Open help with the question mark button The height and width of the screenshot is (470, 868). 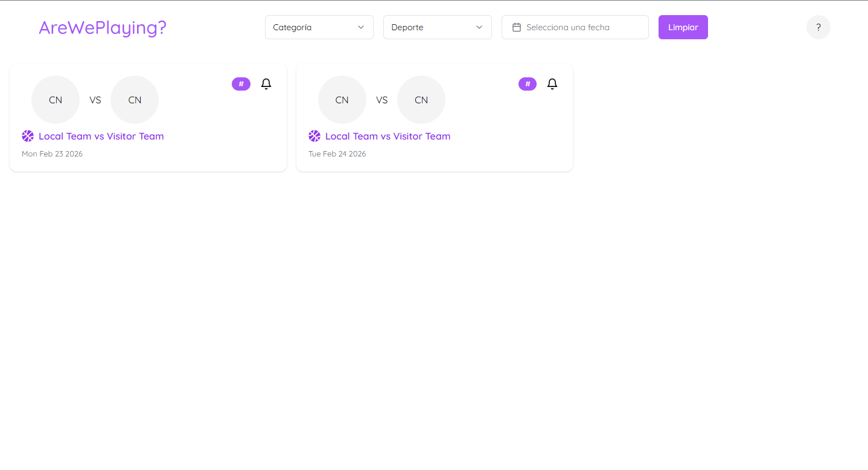(818, 27)
